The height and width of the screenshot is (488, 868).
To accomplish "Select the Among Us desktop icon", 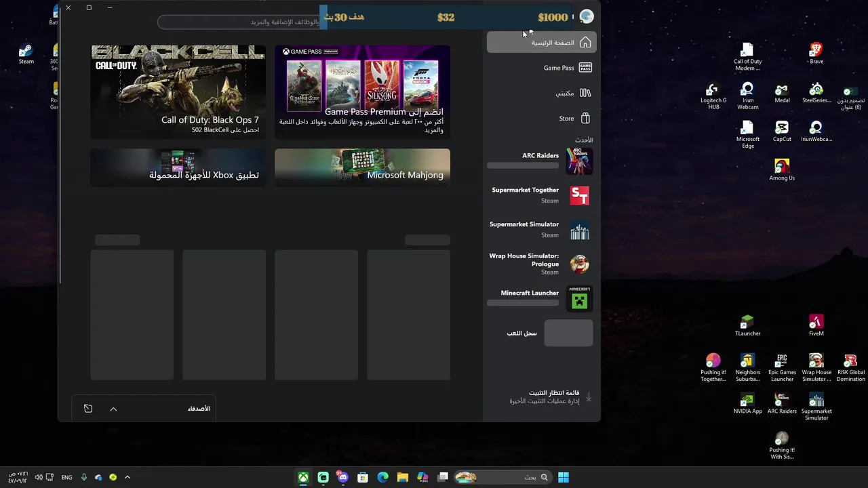I will click(x=782, y=170).
